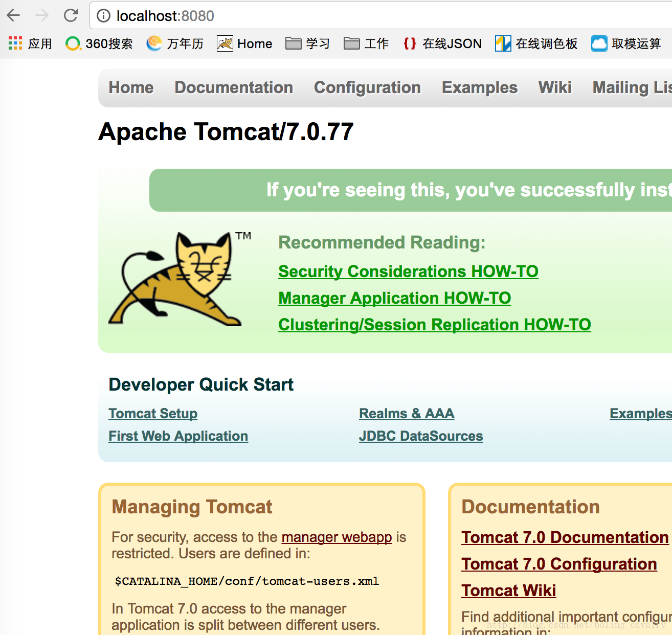672x635 pixels.
Task: Open the 学习 bookmarks folder
Action: point(307,43)
